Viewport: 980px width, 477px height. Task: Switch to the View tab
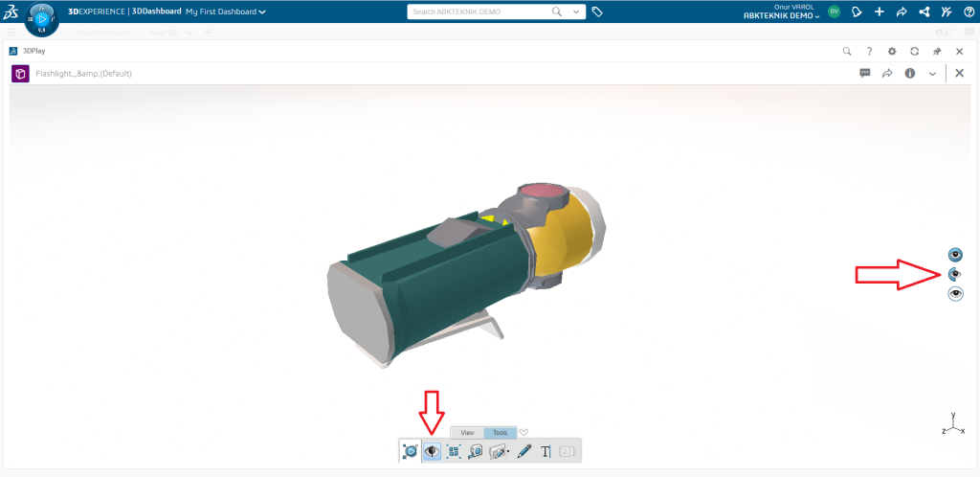point(467,432)
